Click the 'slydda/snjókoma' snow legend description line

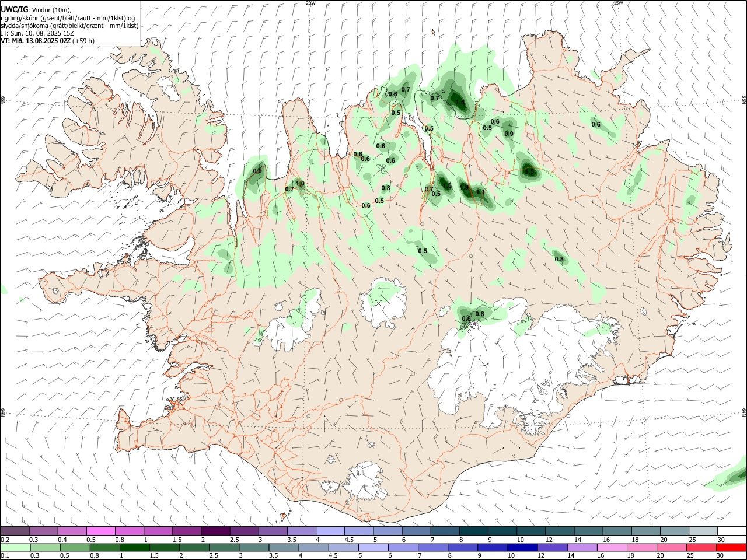69,26
